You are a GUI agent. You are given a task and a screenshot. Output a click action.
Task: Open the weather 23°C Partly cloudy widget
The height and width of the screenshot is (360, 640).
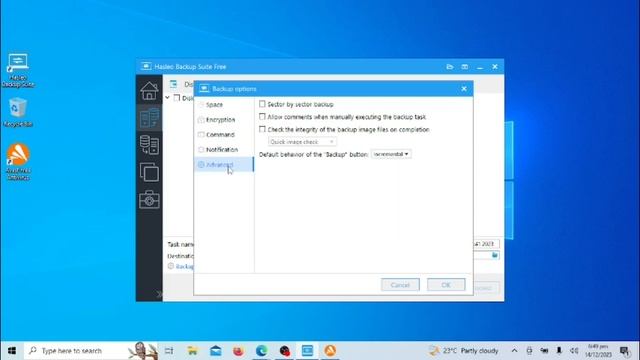(x=464, y=351)
